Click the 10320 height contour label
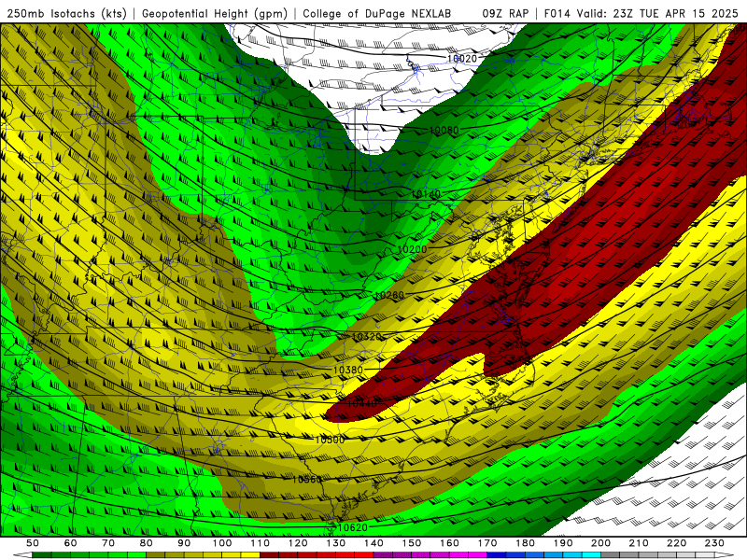747x560 pixels. click(366, 337)
